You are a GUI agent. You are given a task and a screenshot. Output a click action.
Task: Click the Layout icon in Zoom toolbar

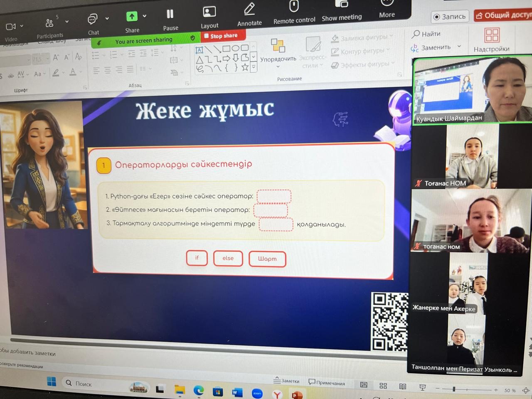point(209,12)
